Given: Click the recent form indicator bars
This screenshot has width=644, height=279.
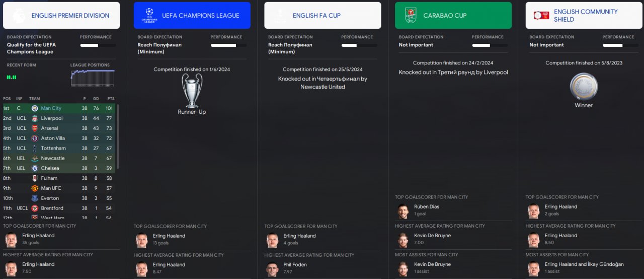Looking at the screenshot, I should [x=12, y=77].
